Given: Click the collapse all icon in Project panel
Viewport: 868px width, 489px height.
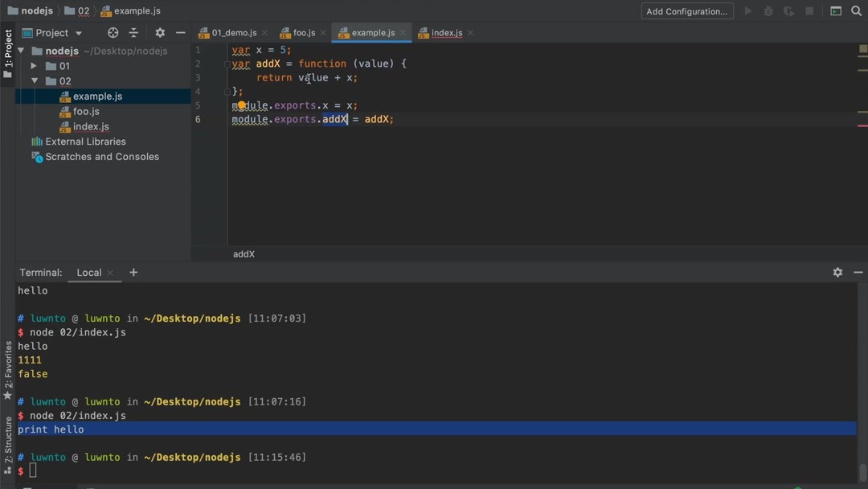Looking at the screenshot, I should (x=133, y=33).
